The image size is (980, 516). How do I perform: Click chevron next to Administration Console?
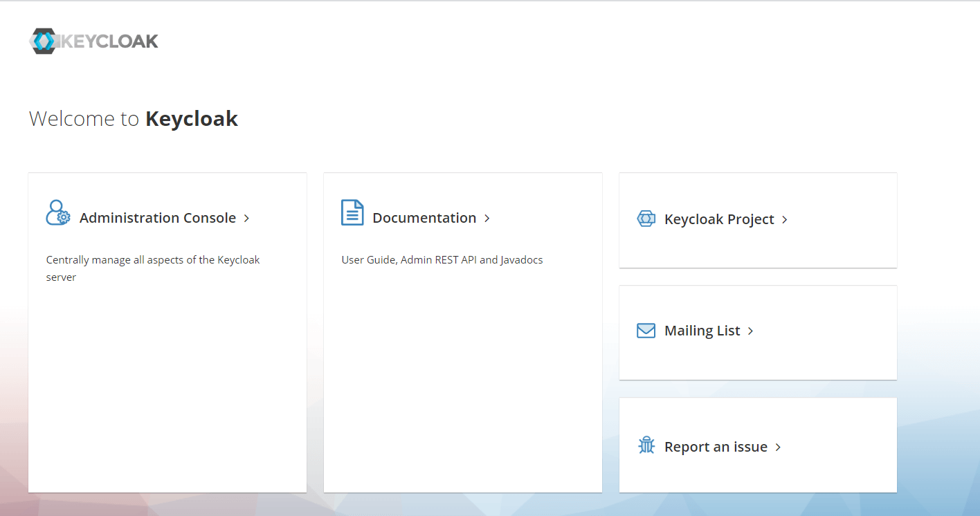click(x=246, y=219)
